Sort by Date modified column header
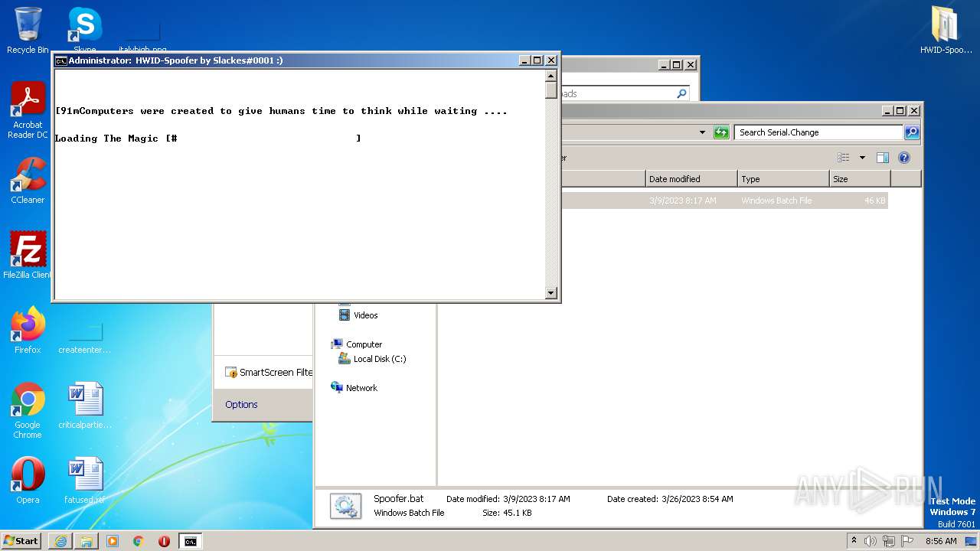Screen dimensions: 980x551 (x=691, y=179)
